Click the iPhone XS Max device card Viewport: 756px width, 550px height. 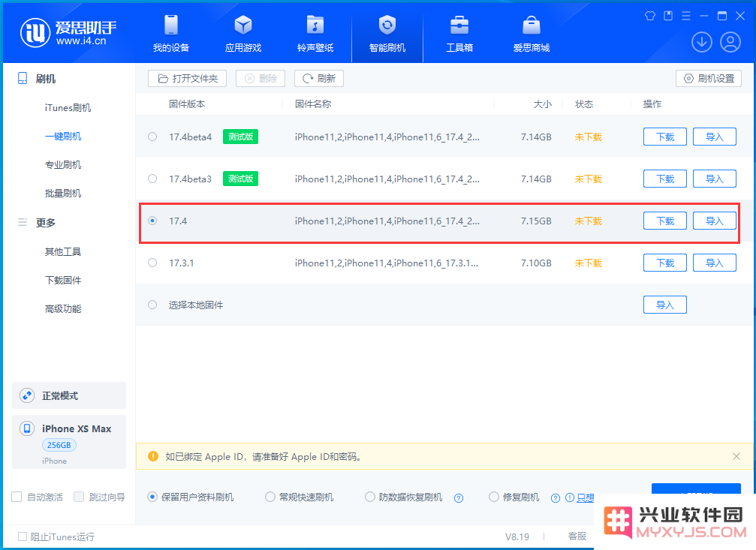click(69, 442)
